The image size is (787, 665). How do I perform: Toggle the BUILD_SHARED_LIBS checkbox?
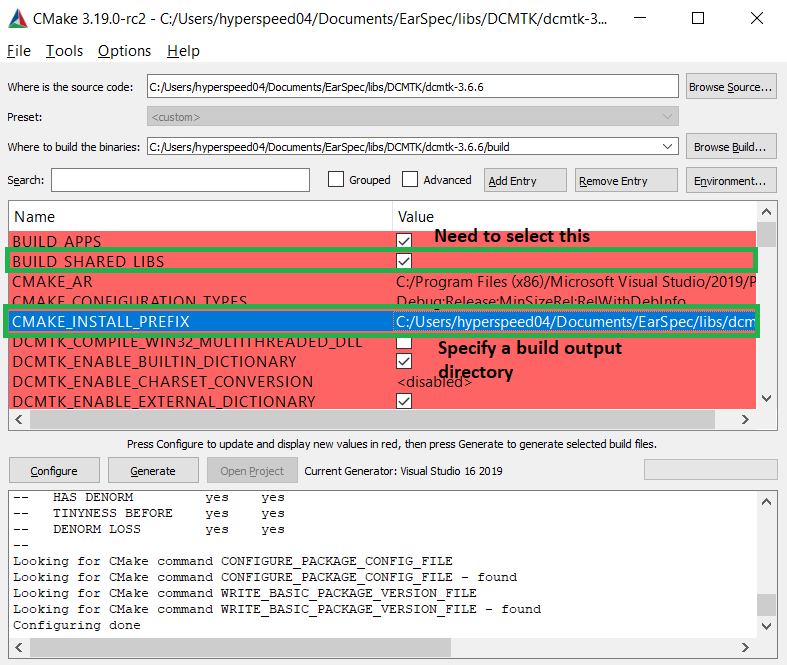[x=404, y=261]
